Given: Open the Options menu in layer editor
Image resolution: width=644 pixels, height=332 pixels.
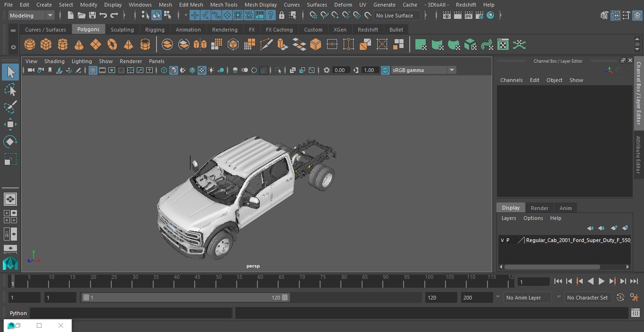Looking at the screenshot, I should pyautogui.click(x=533, y=218).
